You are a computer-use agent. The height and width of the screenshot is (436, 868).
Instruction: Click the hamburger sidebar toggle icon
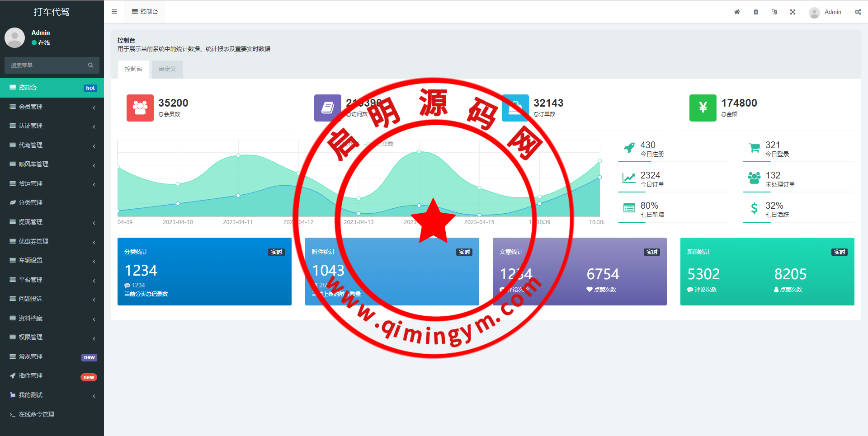click(114, 12)
